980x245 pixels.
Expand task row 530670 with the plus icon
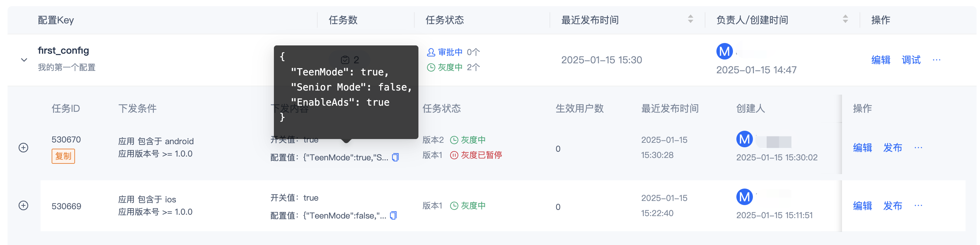coord(23,148)
